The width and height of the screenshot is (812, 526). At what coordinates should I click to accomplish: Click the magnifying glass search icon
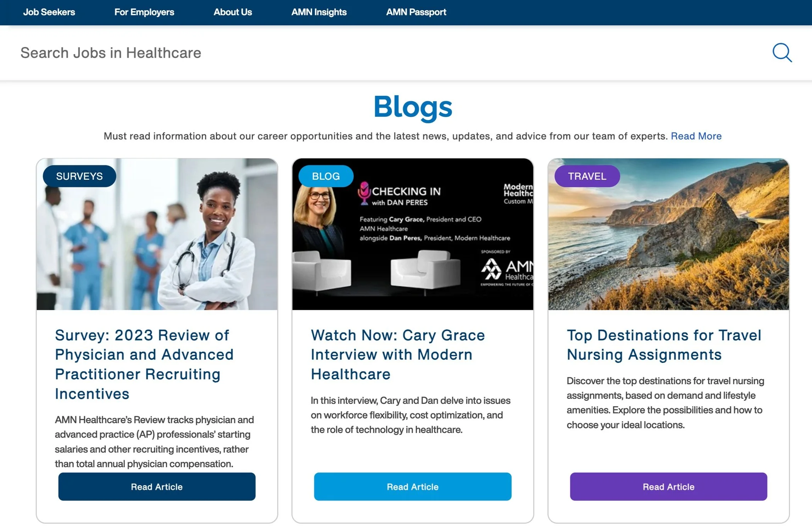coord(782,53)
